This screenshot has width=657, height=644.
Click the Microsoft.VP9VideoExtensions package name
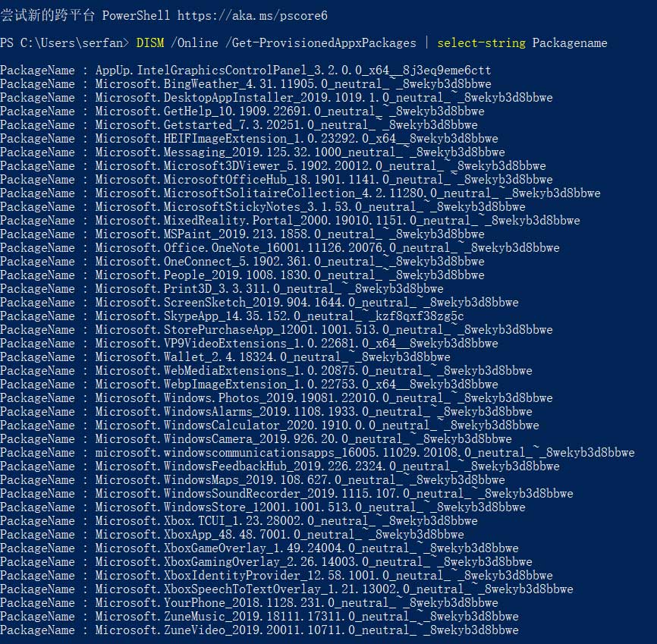tap(297, 344)
